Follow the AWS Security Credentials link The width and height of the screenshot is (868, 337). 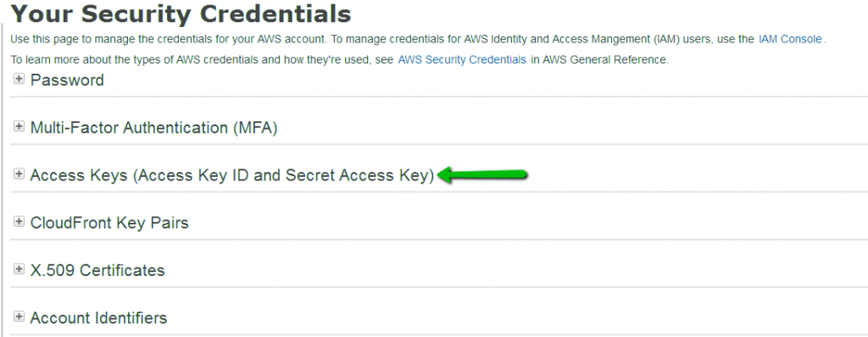click(462, 60)
